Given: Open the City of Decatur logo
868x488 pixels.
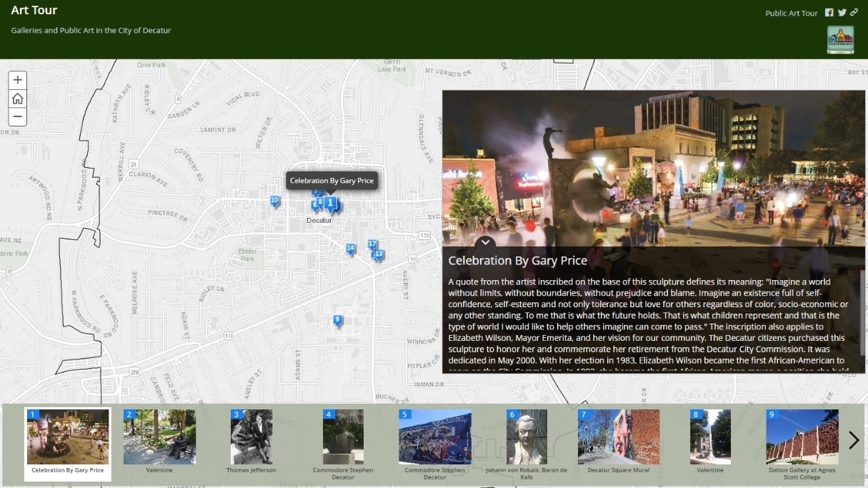Looking at the screenshot, I should coord(840,39).
